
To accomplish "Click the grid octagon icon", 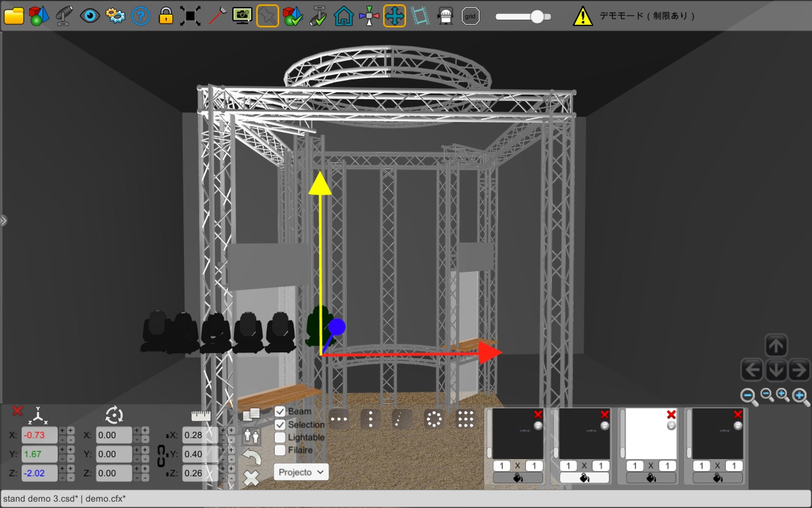I will 470,16.
